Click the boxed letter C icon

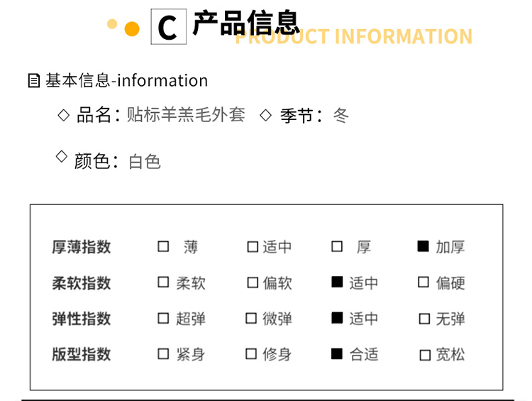(168, 28)
